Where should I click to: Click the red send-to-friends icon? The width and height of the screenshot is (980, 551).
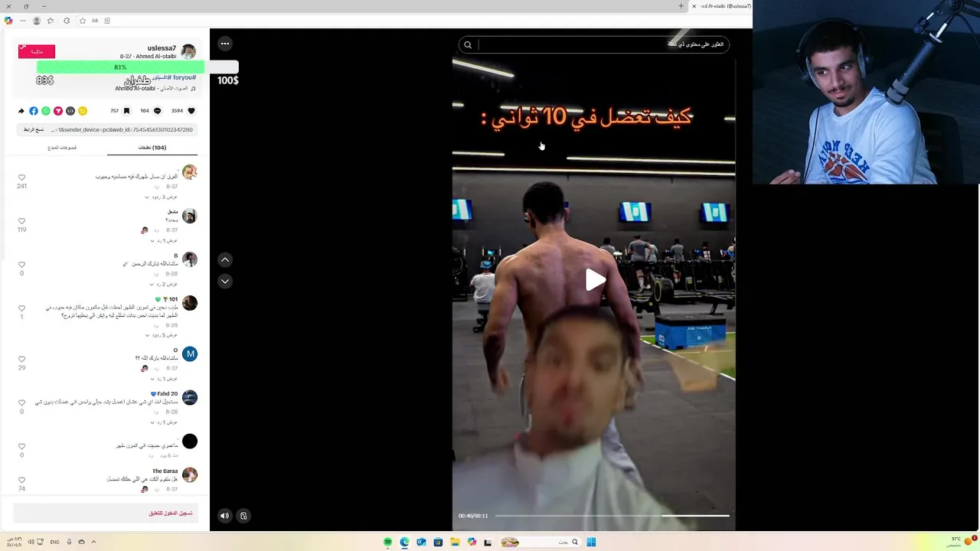pyautogui.click(x=58, y=111)
